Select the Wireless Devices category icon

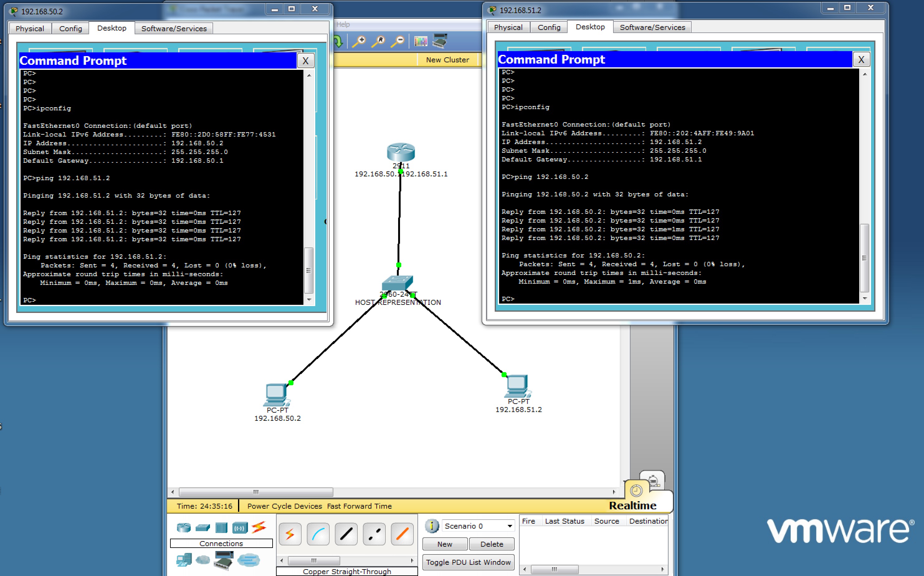240,528
